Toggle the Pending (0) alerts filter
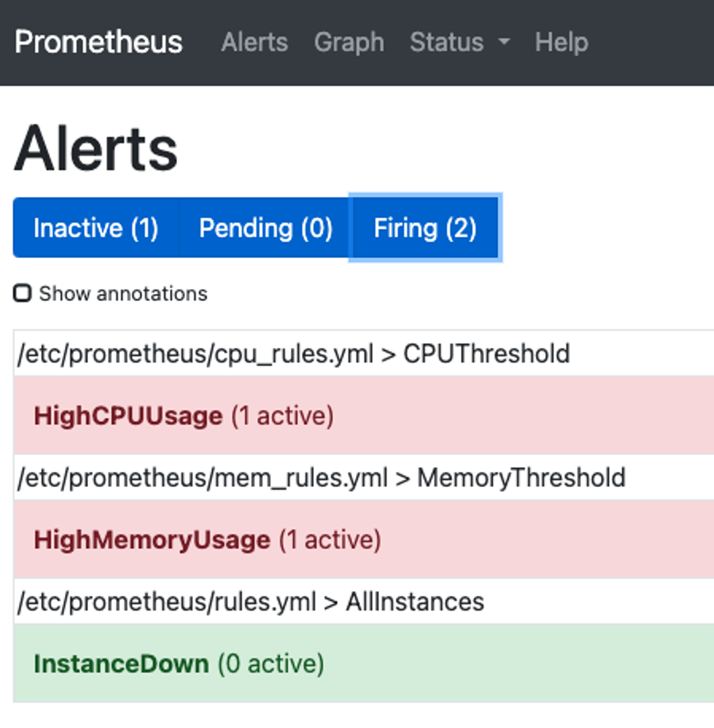The image size is (714, 728). [x=265, y=228]
